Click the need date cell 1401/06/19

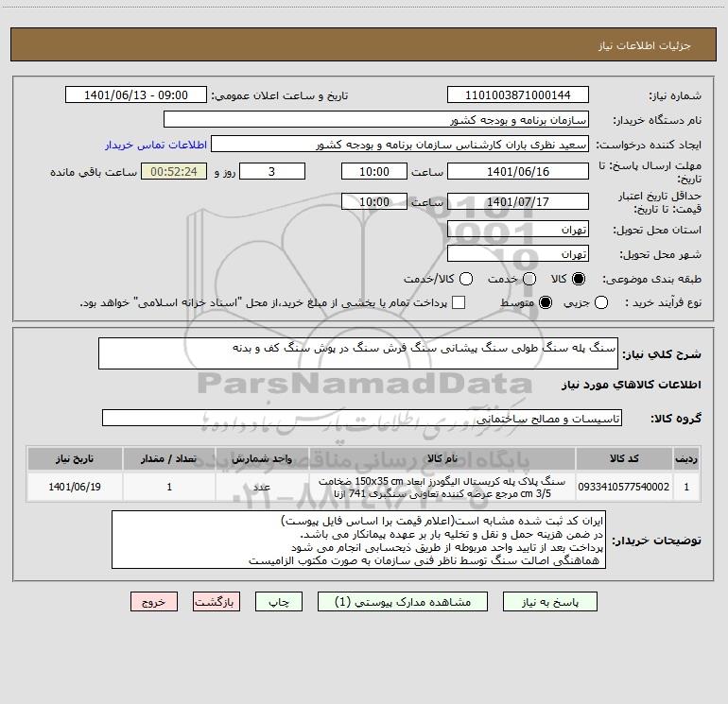coord(75,487)
